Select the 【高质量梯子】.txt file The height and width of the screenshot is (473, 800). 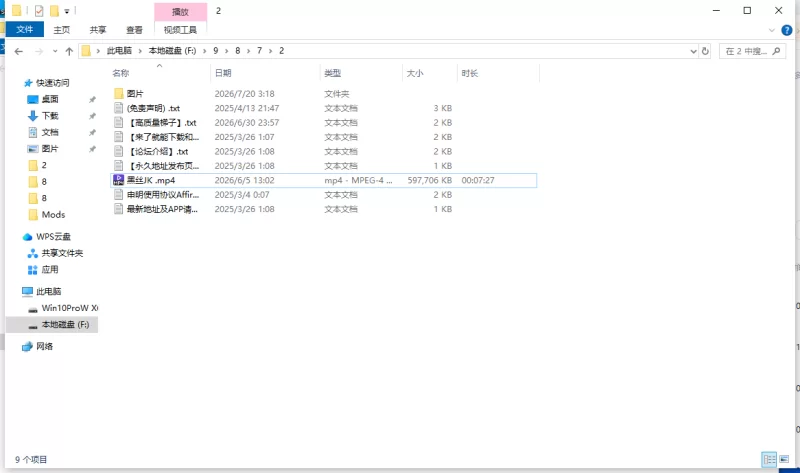pos(162,122)
